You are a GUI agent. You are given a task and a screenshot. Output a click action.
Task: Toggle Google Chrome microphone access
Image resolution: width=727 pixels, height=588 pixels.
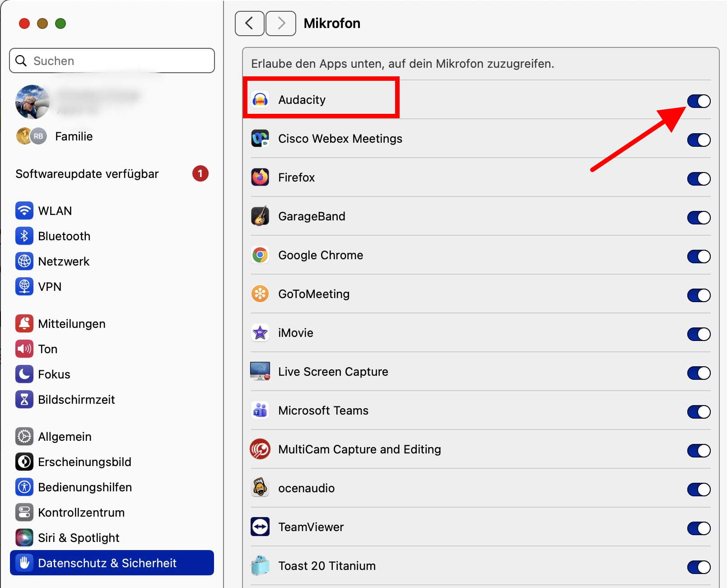tap(699, 257)
